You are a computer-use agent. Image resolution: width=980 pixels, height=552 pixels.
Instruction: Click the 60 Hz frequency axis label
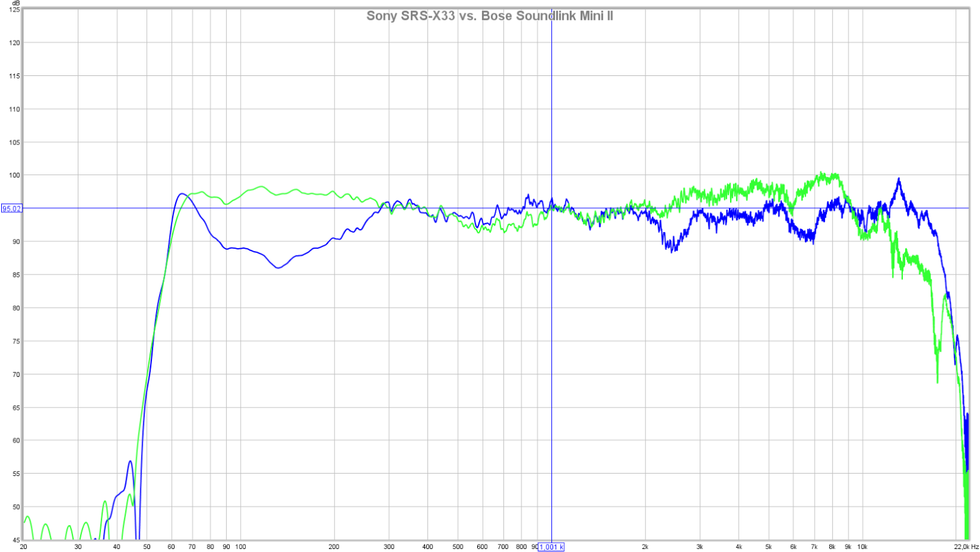coord(171,546)
